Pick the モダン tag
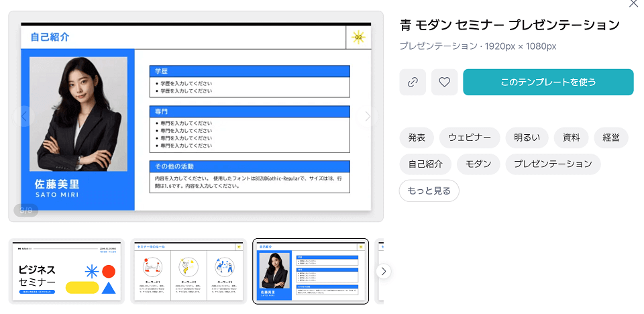This screenshot has height=314, width=644. pyautogui.click(x=478, y=164)
